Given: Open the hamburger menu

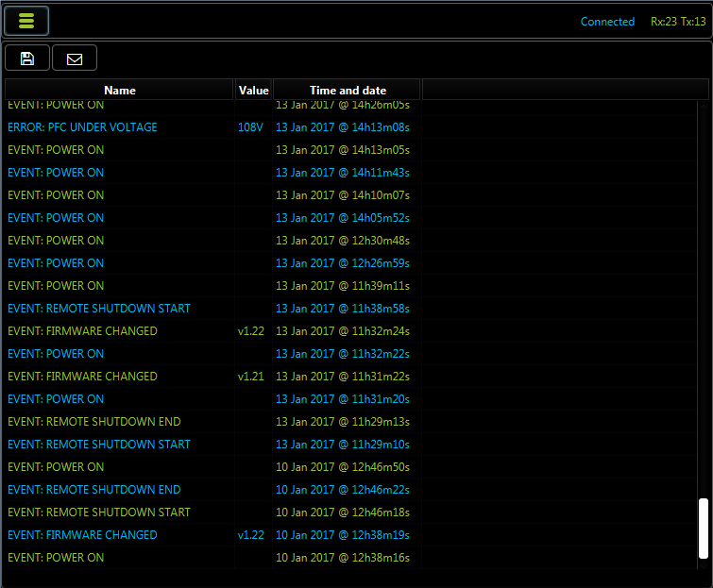Looking at the screenshot, I should pyautogui.click(x=26, y=21).
